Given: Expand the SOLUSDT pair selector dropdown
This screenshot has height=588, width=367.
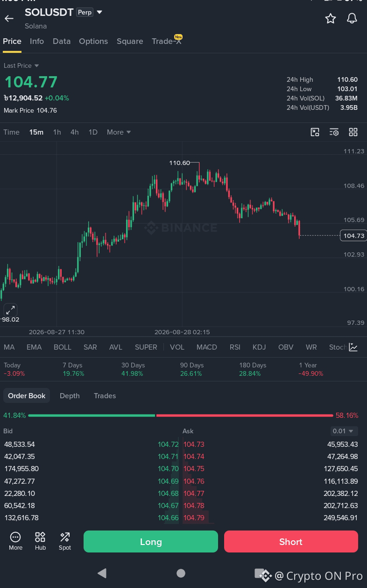Looking at the screenshot, I should (99, 12).
